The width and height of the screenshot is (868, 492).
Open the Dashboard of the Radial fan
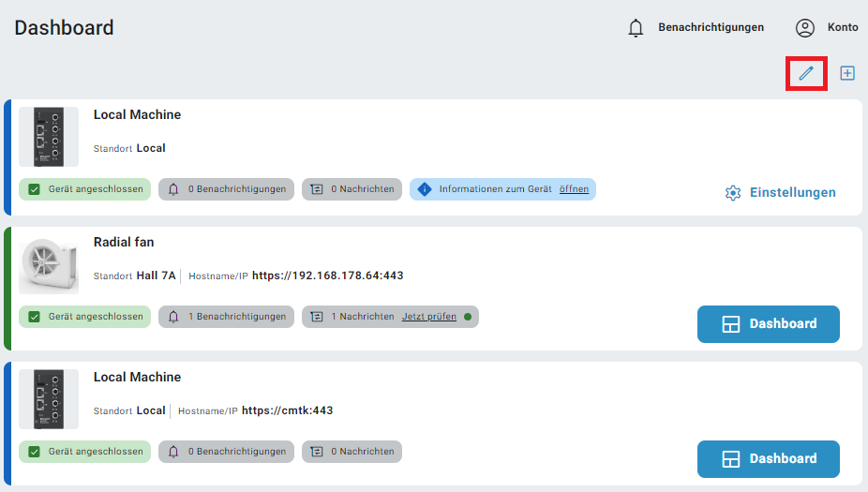tap(768, 324)
